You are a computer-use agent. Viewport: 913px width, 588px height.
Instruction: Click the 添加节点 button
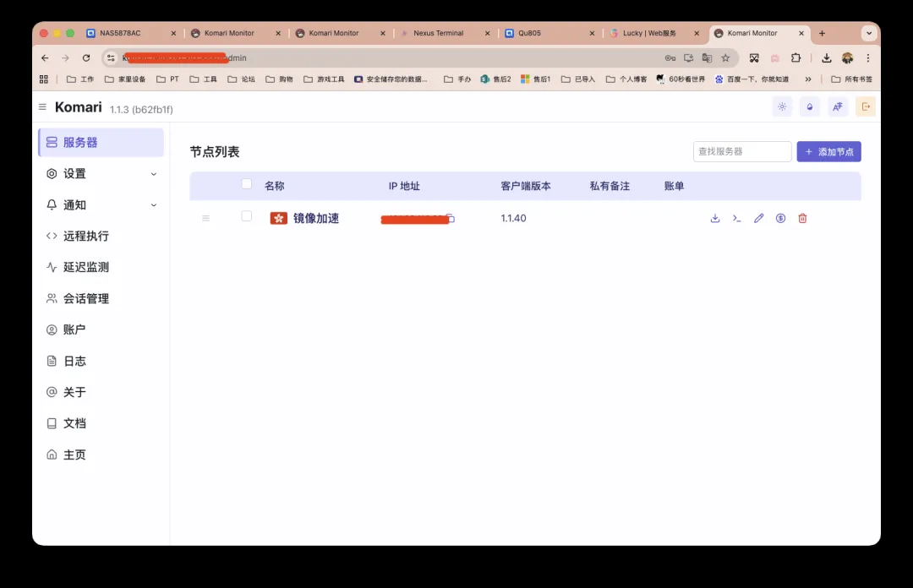828,152
